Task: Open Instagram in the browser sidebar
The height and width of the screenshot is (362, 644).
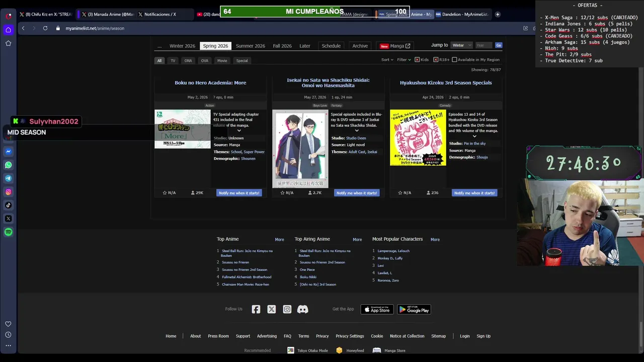Action: (9, 192)
